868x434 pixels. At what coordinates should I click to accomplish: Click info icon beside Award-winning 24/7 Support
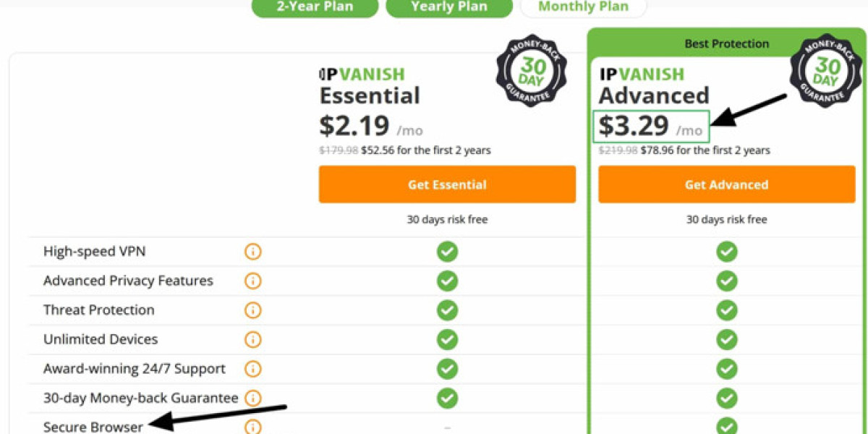[252, 369]
